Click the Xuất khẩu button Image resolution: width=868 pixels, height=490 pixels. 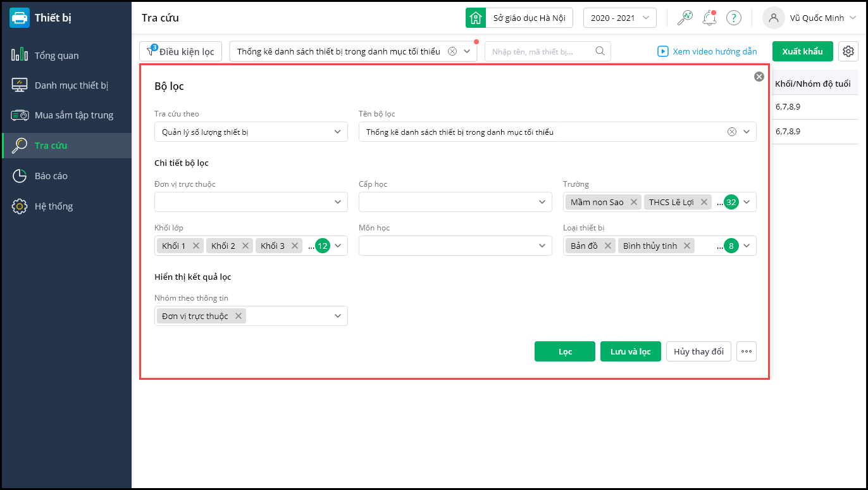point(803,51)
